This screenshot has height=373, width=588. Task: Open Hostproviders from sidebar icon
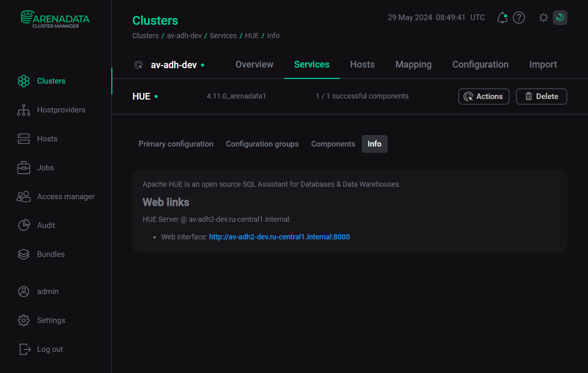[x=24, y=110]
